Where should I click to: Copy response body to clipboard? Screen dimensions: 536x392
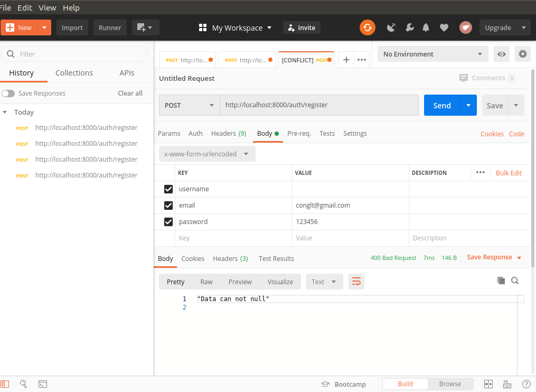point(501,281)
